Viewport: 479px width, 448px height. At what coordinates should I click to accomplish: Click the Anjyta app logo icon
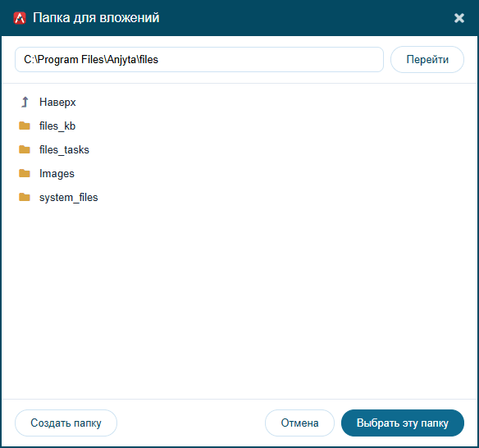tap(20, 18)
